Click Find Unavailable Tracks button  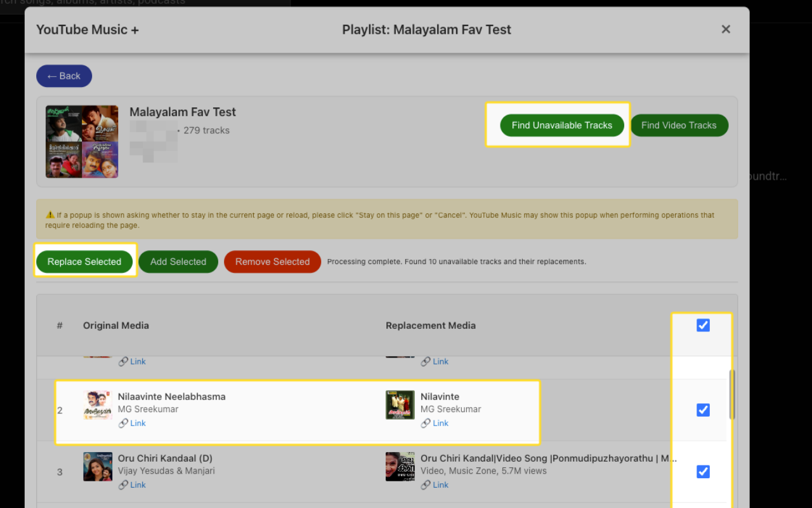(x=562, y=125)
